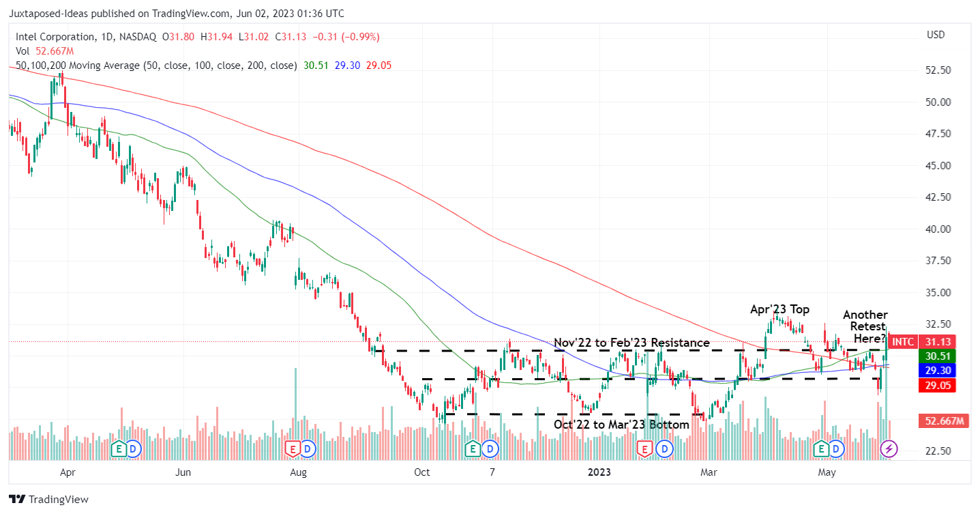Click the blue 29.30 moving average price tag
The image size is (980, 514).
[x=938, y=370]
